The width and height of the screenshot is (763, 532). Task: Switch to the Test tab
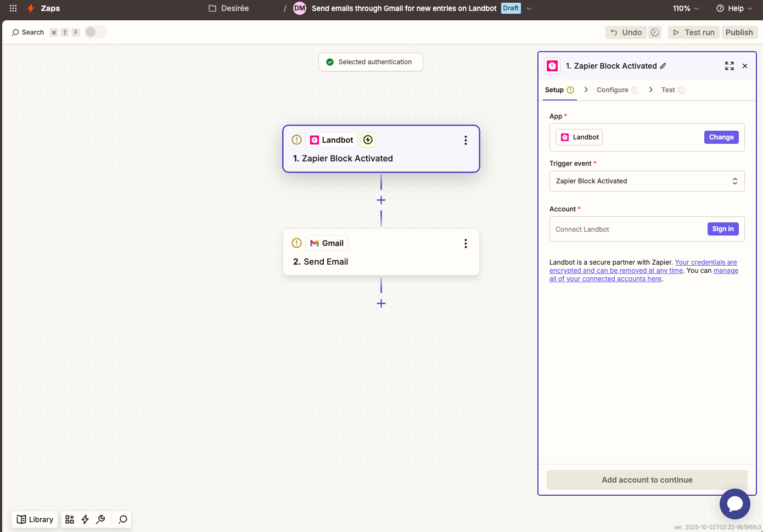[668, 90]
